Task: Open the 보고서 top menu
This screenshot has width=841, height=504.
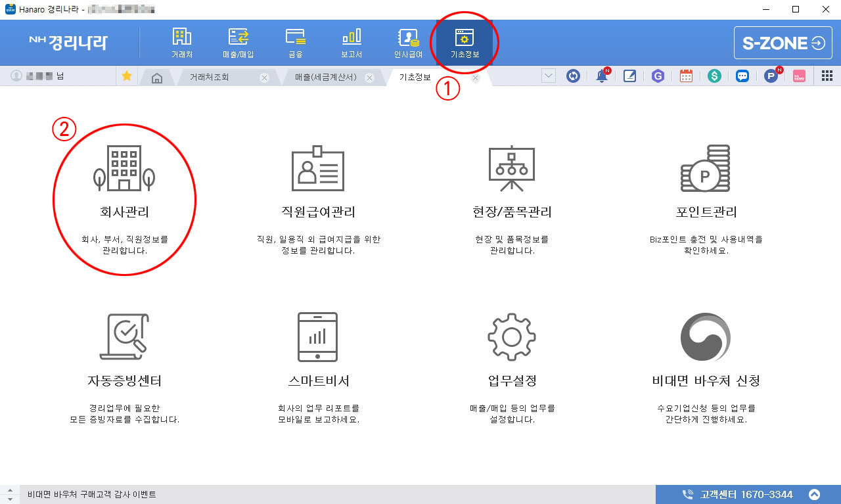Action: click(x=352, y=43)
